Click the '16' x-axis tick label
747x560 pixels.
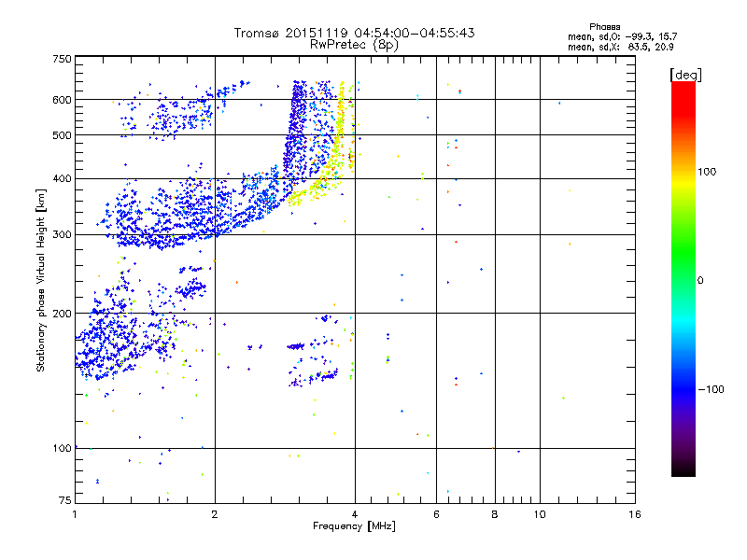point(635,514)
